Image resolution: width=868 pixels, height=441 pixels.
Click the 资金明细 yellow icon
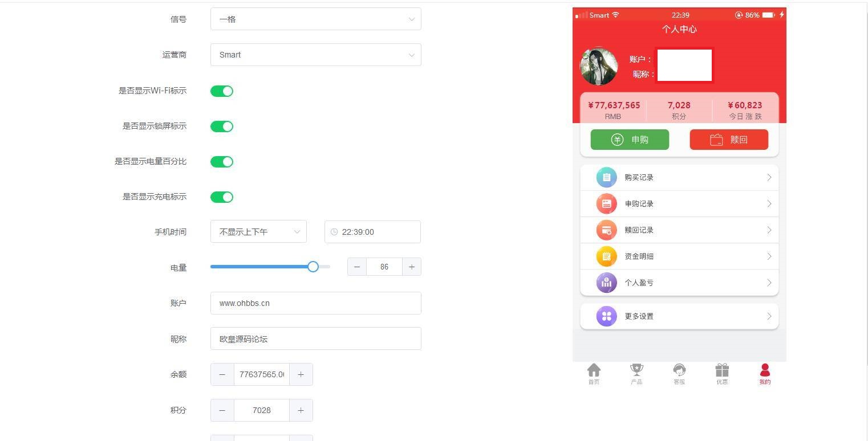607,256
